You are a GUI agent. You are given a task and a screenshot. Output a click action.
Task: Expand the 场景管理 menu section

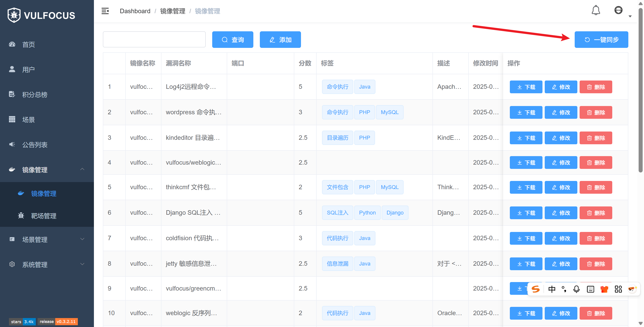click(x=82, y=239)
